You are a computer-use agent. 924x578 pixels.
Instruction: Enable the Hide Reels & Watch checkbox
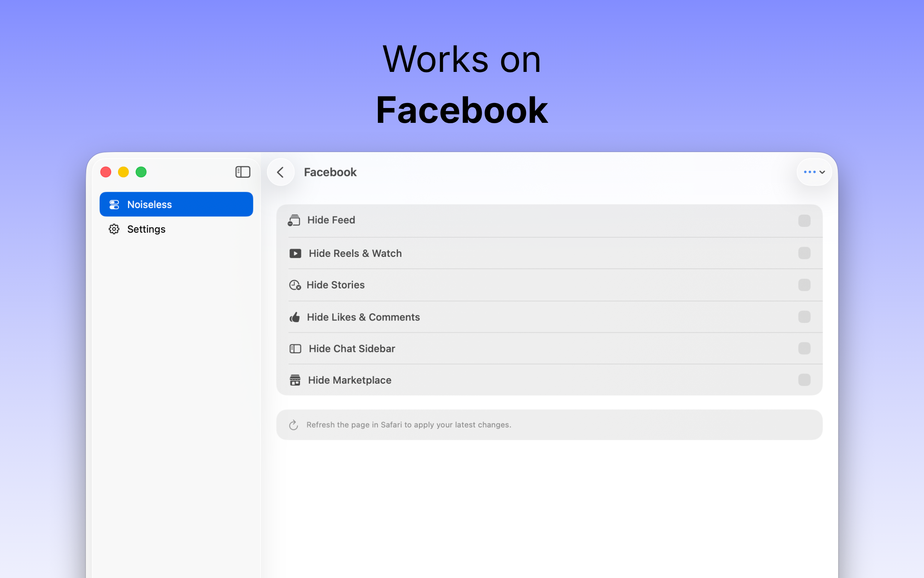(x=804, y=253)
